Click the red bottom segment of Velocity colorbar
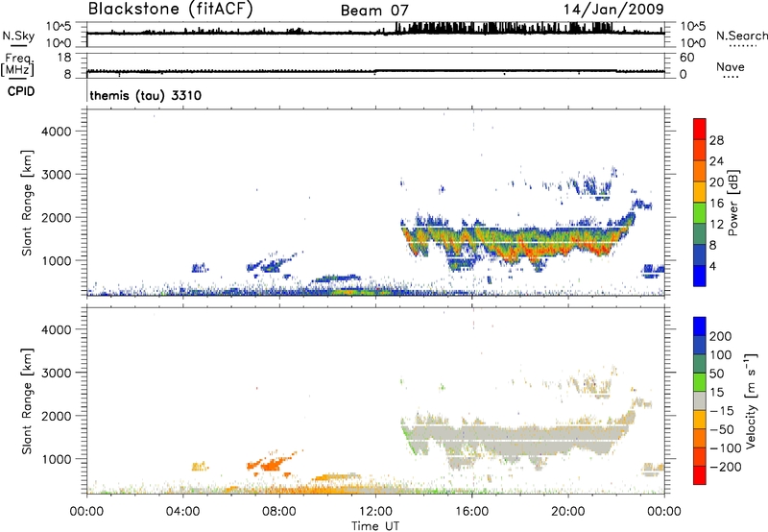768x532 pixels. [x=700, y=475]
